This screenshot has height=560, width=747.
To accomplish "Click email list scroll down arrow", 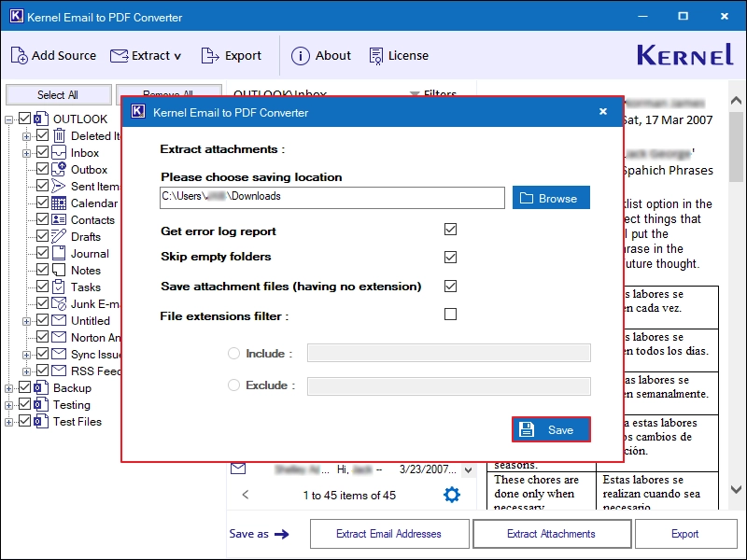I will [x=469, y=471].
